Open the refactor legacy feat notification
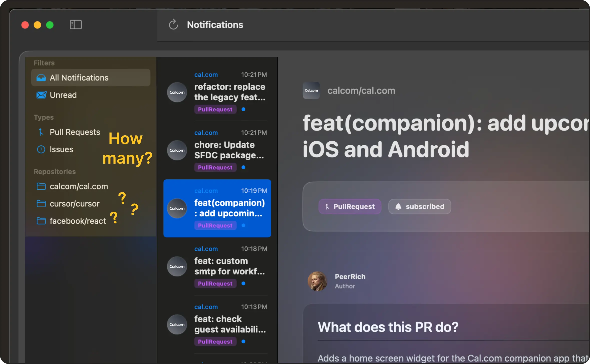Image resolution: width=590 pixels, height=364 pixels. [229, 92]
